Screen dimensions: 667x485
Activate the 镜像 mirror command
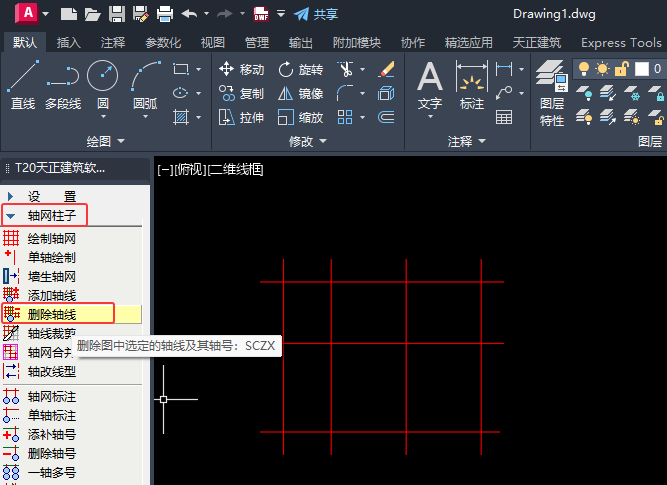coord(301,93)
